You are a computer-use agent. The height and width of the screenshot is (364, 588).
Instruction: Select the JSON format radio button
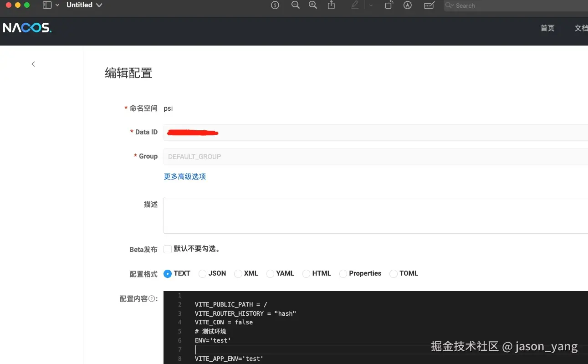pos(203,274)
